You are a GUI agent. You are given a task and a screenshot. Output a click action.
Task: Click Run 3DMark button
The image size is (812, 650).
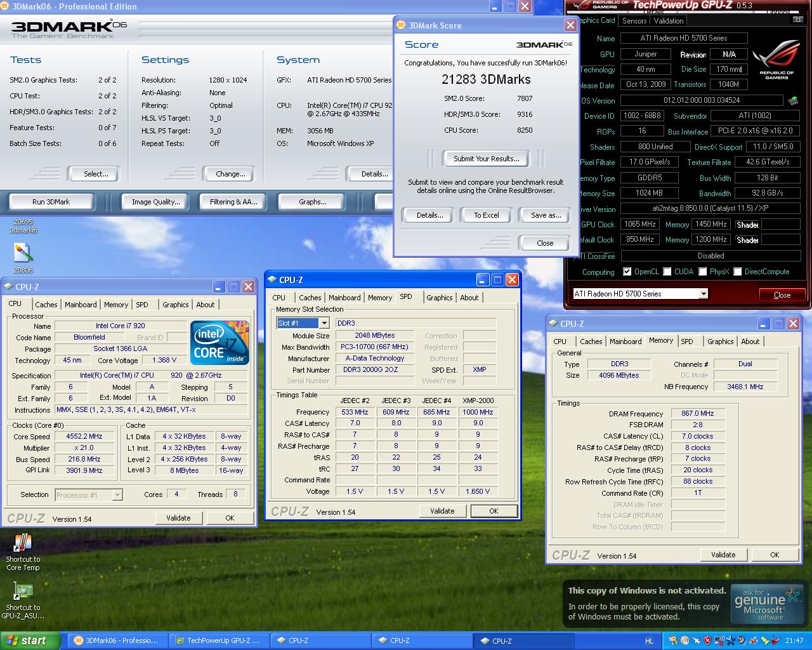click(x=51, y=202)
